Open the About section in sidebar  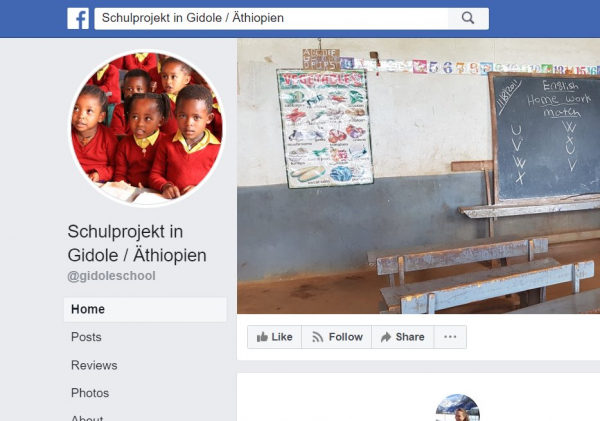tap(87, 418)
